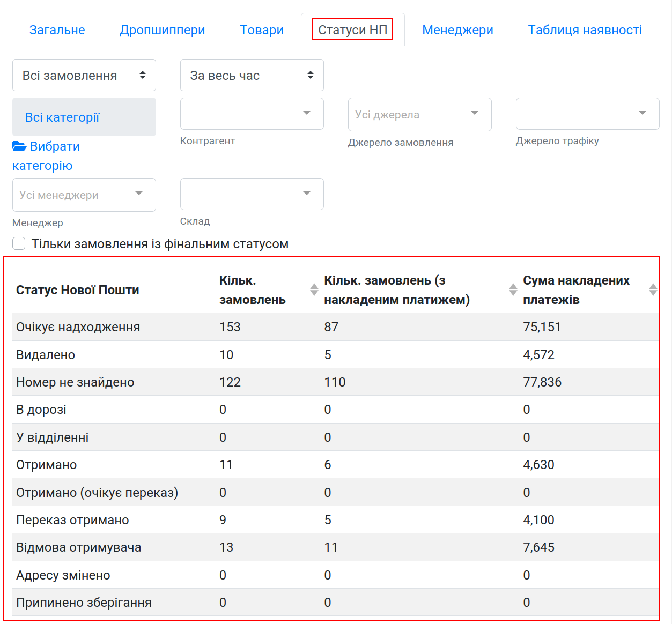Click the folder icon beside Вибрати
Screen dimensions: 672x624
pos(19,146)
